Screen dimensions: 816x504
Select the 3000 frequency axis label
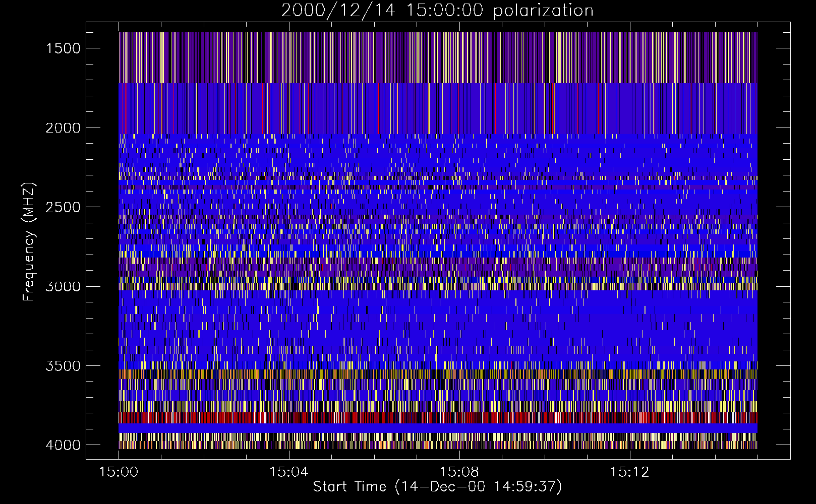coord(63,286)
